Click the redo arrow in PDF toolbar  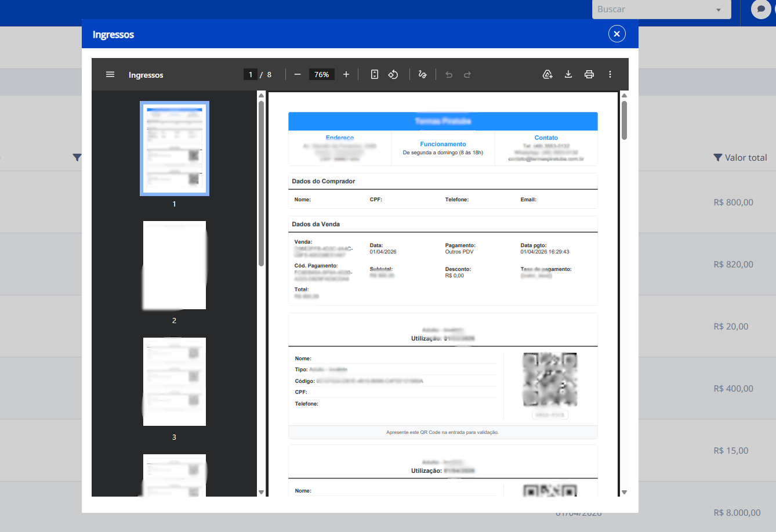pyautogui.click(x=467, y=74)
